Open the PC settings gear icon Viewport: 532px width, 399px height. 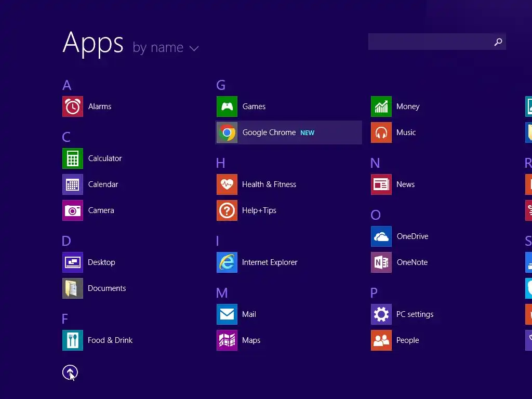tap(381, 314)
